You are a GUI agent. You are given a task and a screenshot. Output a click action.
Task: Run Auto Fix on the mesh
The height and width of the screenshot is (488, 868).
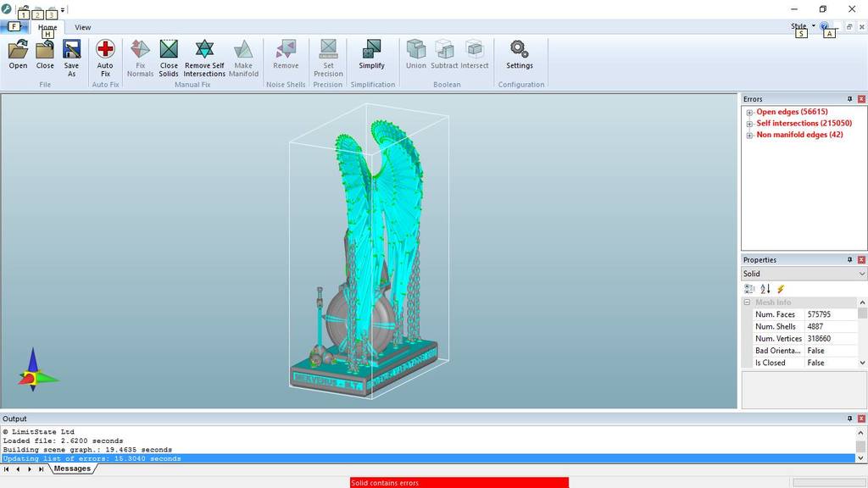[x=105, y=58]
